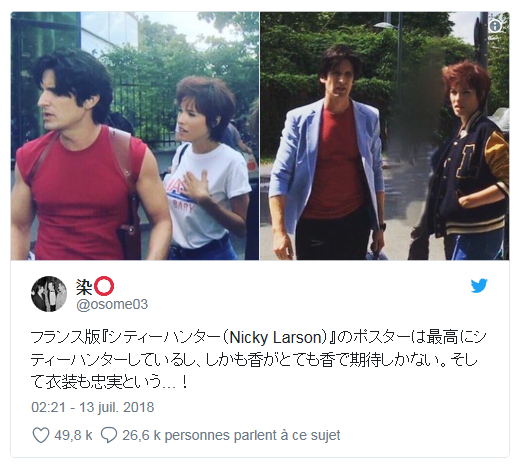Click the info icon on photo corner

click(495, 26)
